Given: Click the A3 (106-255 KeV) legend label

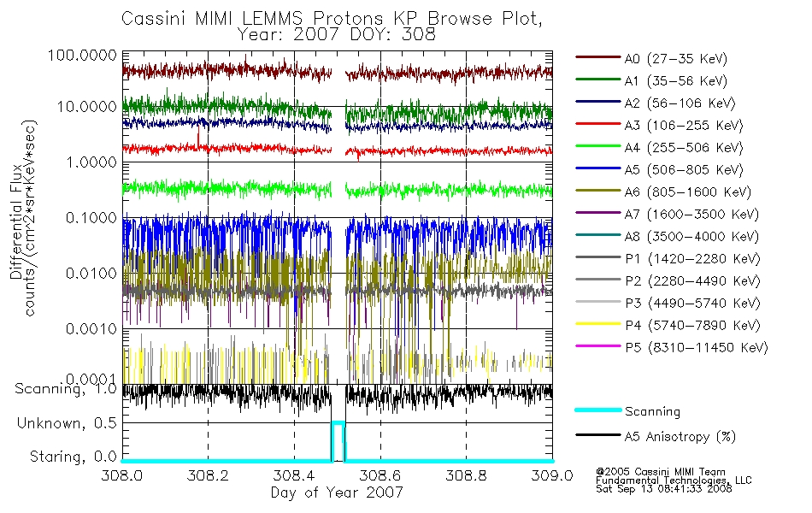Looking at the screenshot, I should coord(684,126).
